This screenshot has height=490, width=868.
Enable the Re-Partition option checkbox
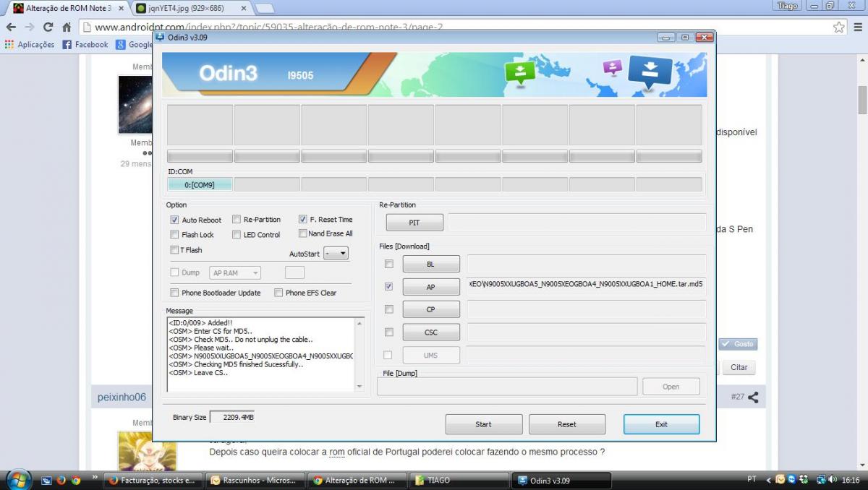tap(237, 219)
